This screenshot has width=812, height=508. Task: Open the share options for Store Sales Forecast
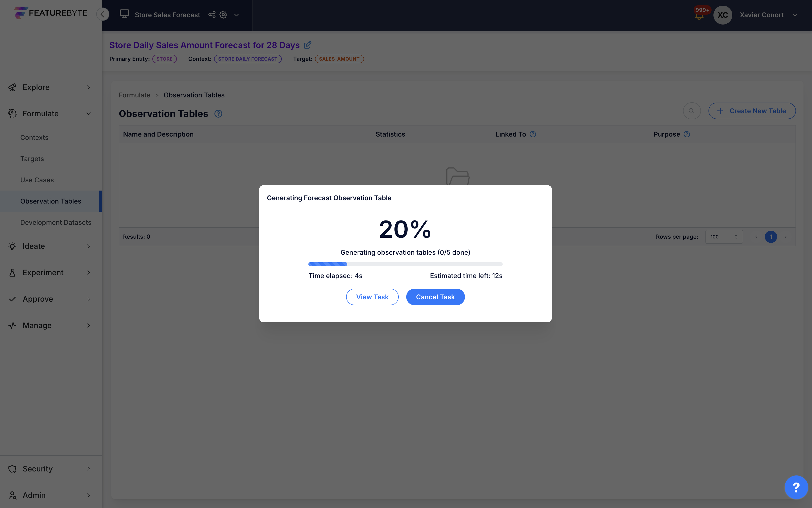(211, 14)
